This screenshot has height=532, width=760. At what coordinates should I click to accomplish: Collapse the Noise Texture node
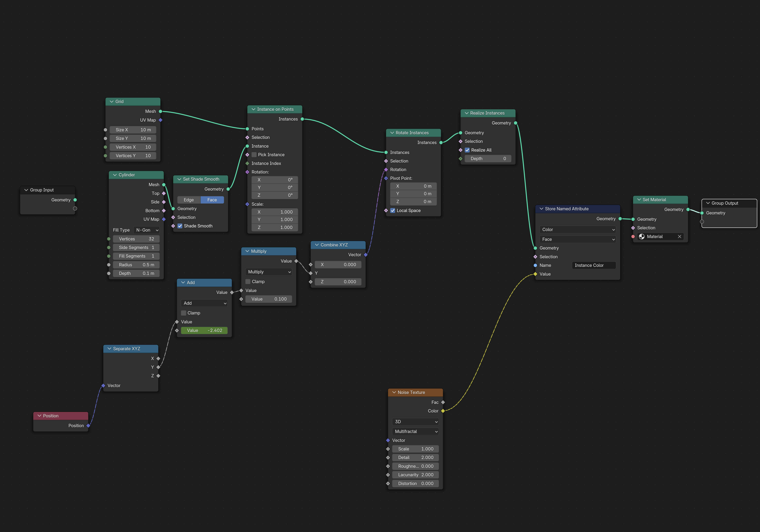394,392
